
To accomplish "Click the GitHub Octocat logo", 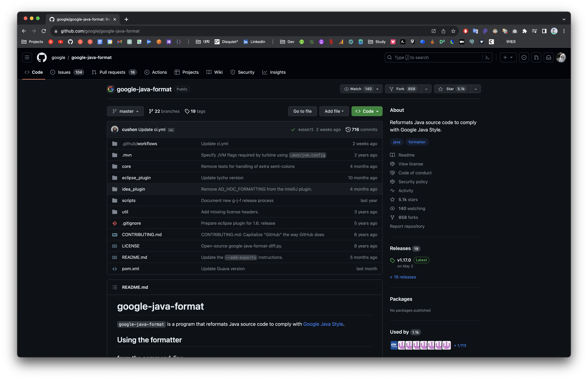I will pos(42,57).
